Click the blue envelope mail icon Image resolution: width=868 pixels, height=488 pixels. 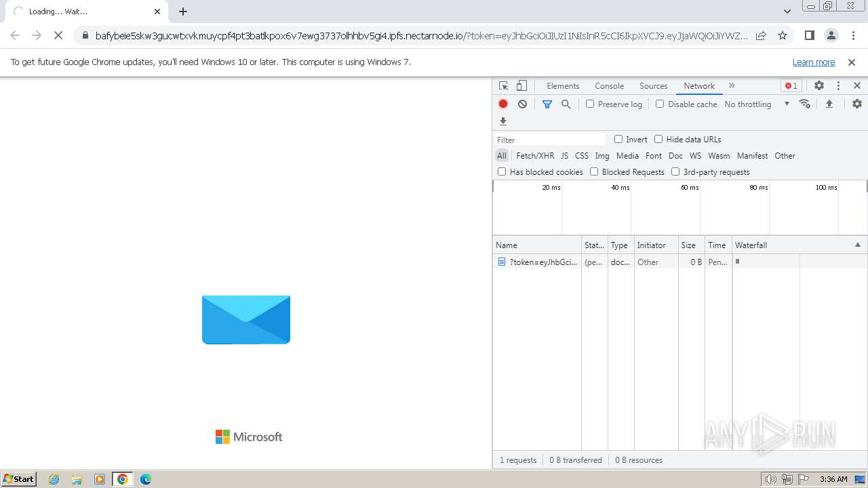246,320
